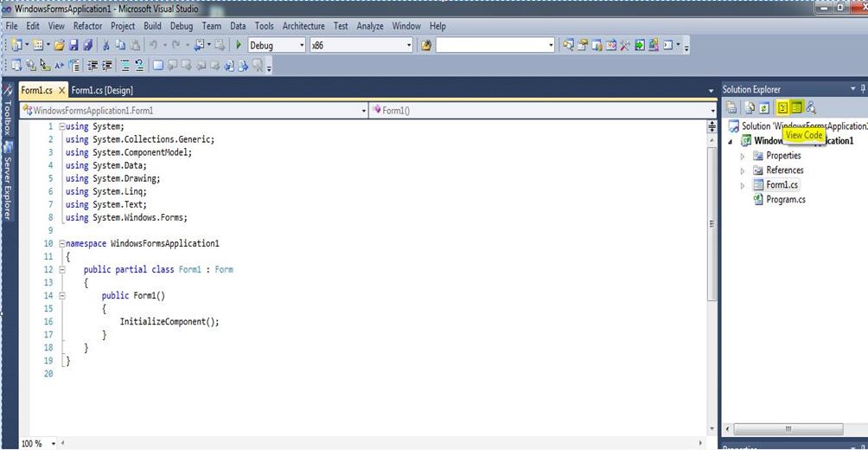Viewport: 868px width, 450px height.
Task: Open the Refactor menu
Action: 87,26
